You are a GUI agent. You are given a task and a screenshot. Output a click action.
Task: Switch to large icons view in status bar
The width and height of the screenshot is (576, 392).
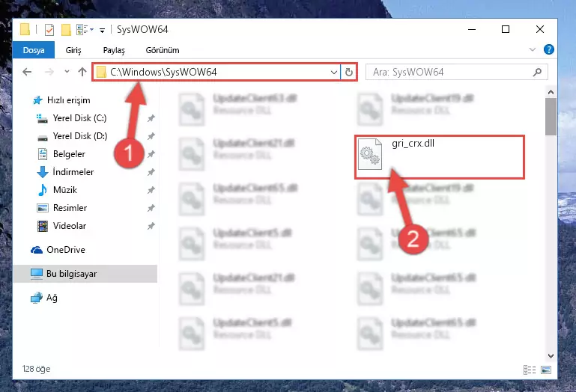(546, 370)
